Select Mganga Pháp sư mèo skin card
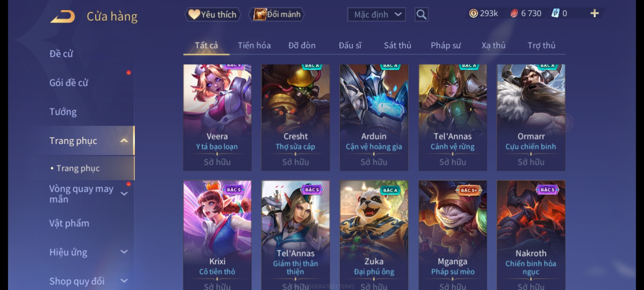Viewport: 644px width, 290px height. click(x=453, y=235)
